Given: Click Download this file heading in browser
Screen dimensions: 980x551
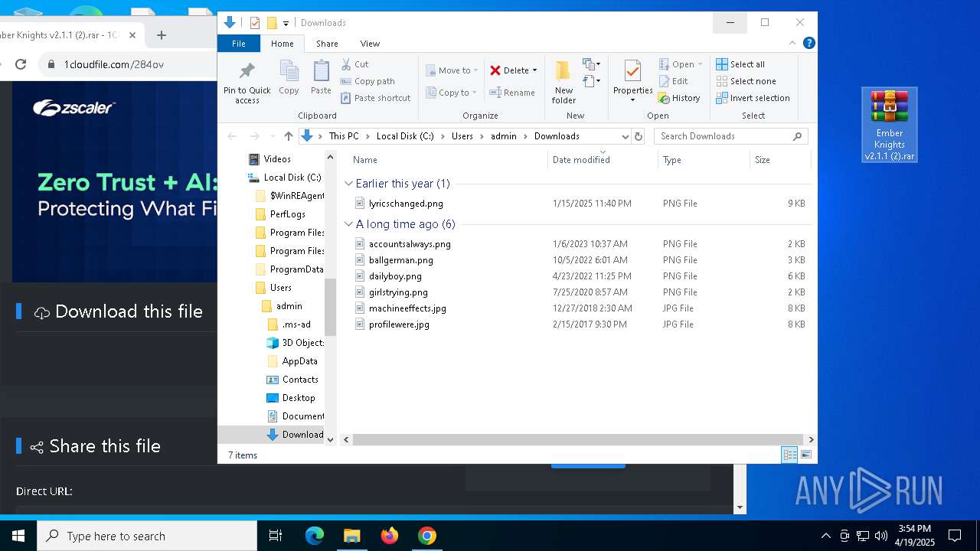Looking at the screenshot, I should [x=129, y=311].
